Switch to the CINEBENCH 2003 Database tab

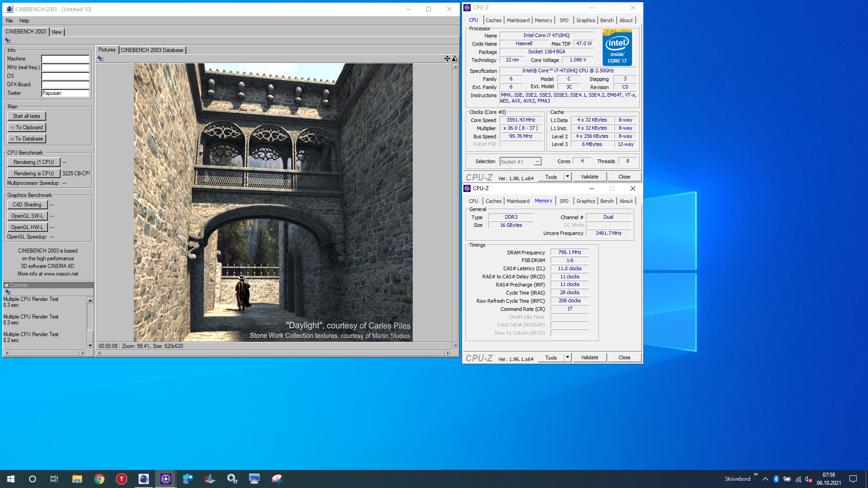(152, 50)
